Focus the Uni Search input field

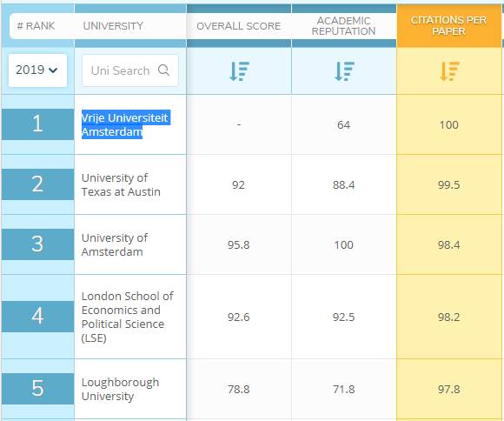coord(130,70)
